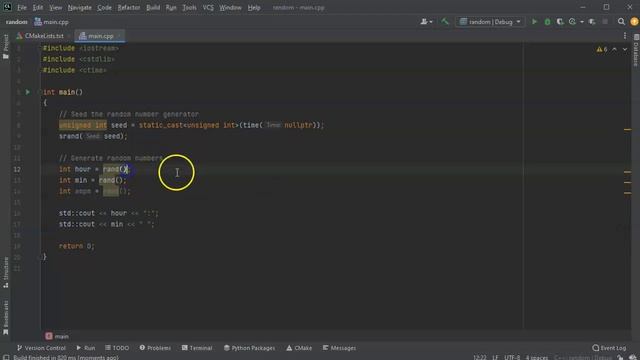Open the Run menu
The image size is (640, 360).
click(171, 7)
